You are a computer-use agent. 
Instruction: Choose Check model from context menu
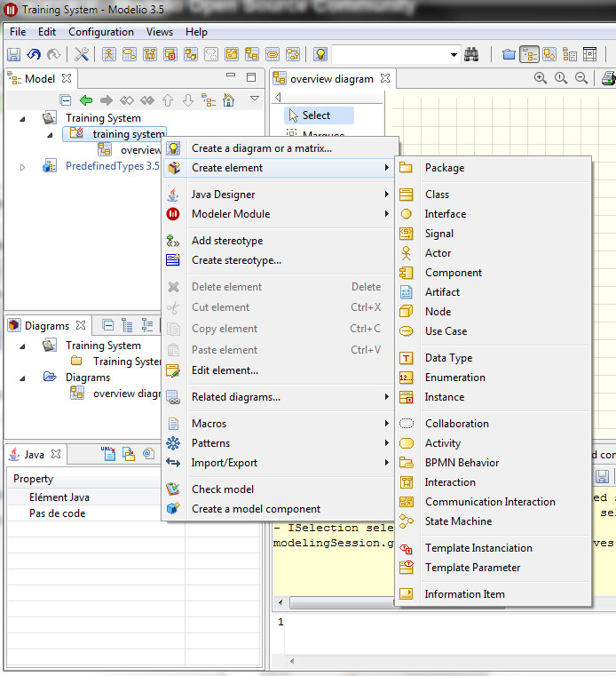click(x=279, y=489)
